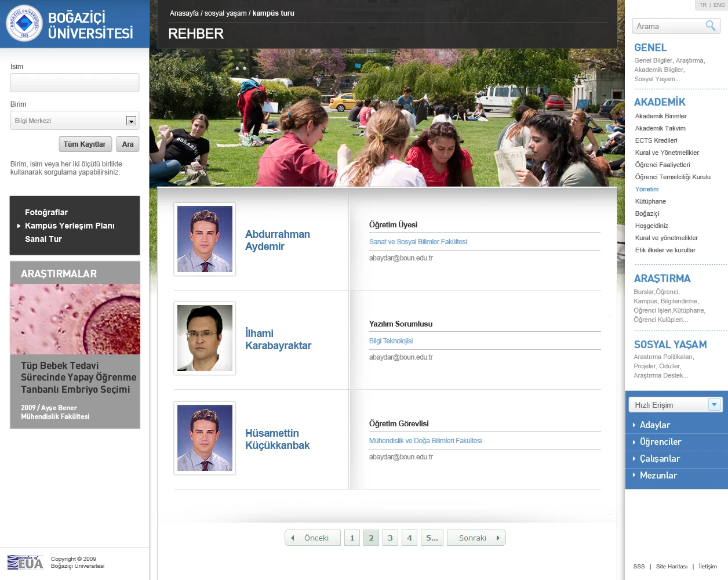This screenshot has height=580, width=728.
Task: Go to pagination page 1
Action: pos(352,538)
